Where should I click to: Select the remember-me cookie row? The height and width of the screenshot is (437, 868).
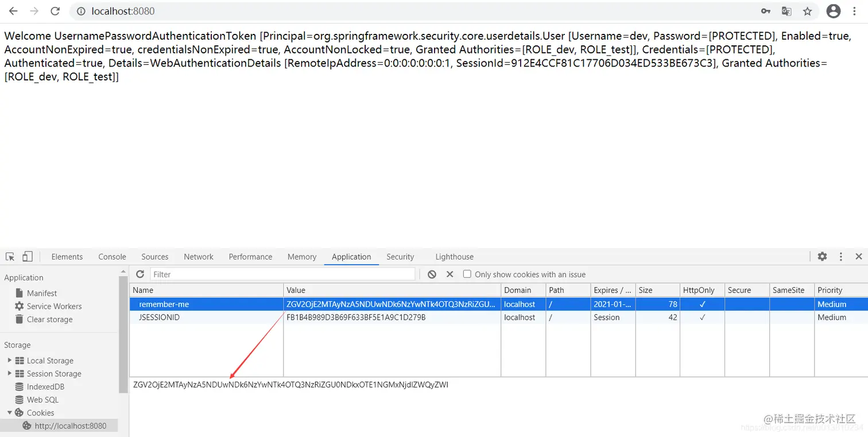click(498, 304)
